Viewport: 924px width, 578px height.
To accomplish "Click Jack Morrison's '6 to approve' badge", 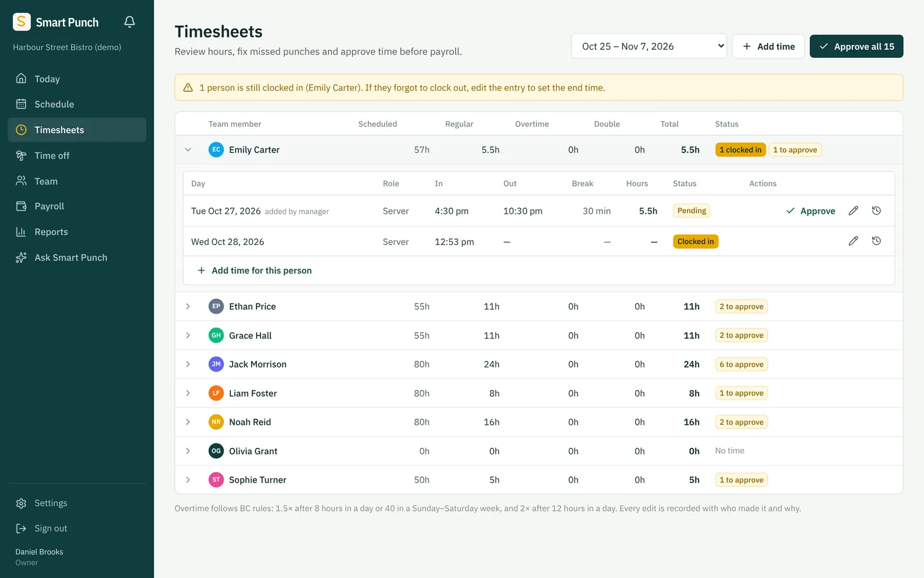I will point(742,364).
